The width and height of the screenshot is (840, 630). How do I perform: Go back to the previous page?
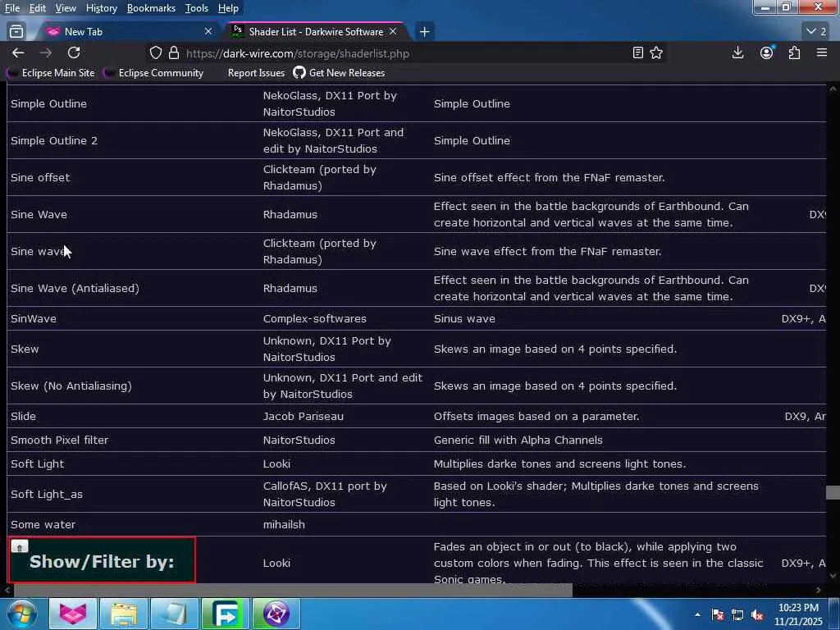point(18,52)
